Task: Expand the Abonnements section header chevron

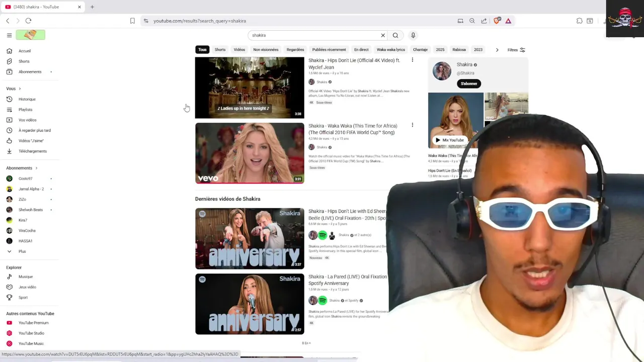Action: pos(36,168)
